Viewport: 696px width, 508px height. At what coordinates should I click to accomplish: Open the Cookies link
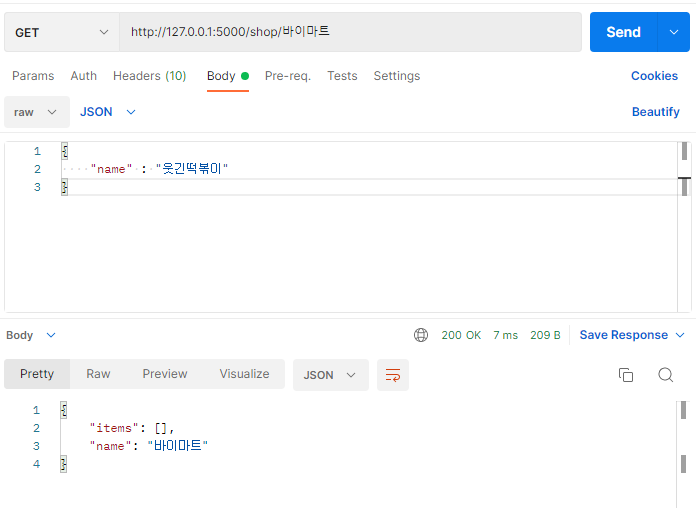[654, 76]
